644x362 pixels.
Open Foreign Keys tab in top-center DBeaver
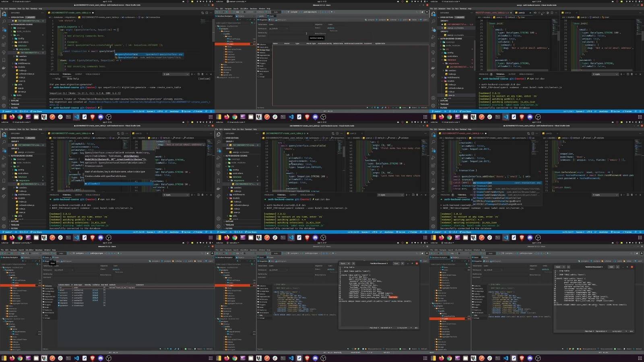(x=264, y=50)
